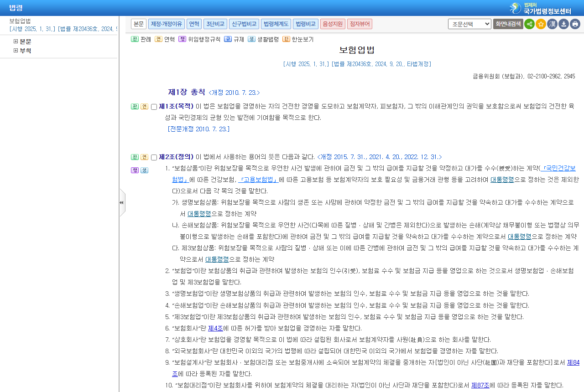Screen dimensions: 584x392
Task: Download the law using the download icon
Action: coord(563,24)
